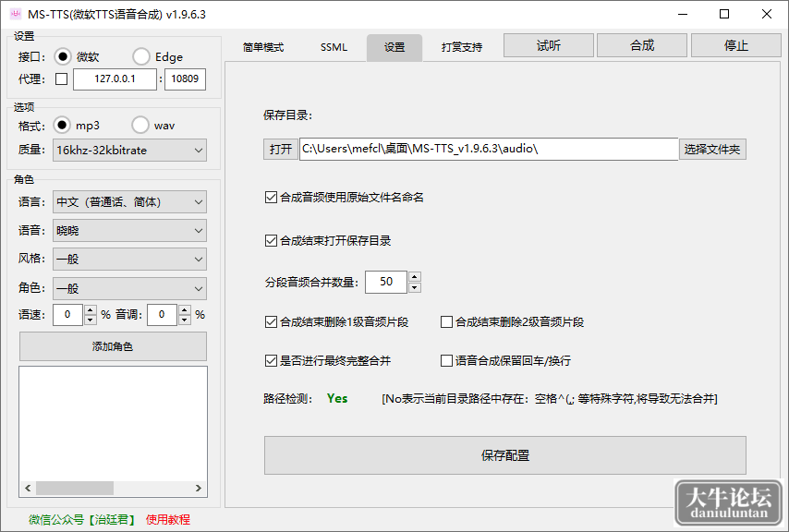Click the 保存配置 save config button

point(505,455)
